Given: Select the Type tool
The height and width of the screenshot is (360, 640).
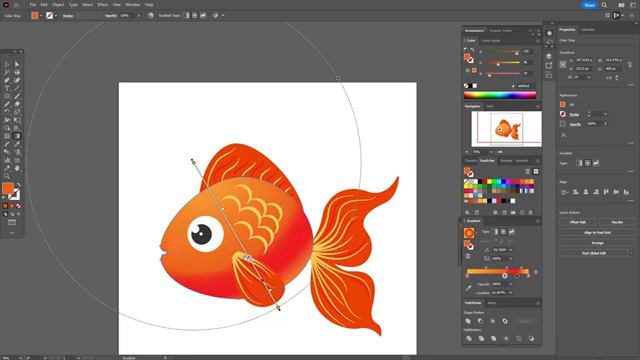Looking at the screenshot, I should pyautogui.click(x=7, y=88).
